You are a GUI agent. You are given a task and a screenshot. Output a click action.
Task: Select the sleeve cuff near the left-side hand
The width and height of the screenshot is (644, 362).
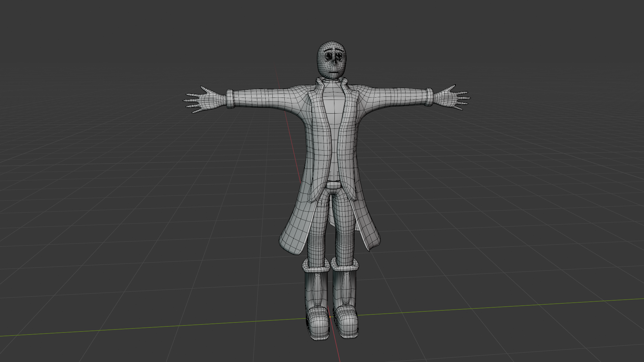(230, 99)
